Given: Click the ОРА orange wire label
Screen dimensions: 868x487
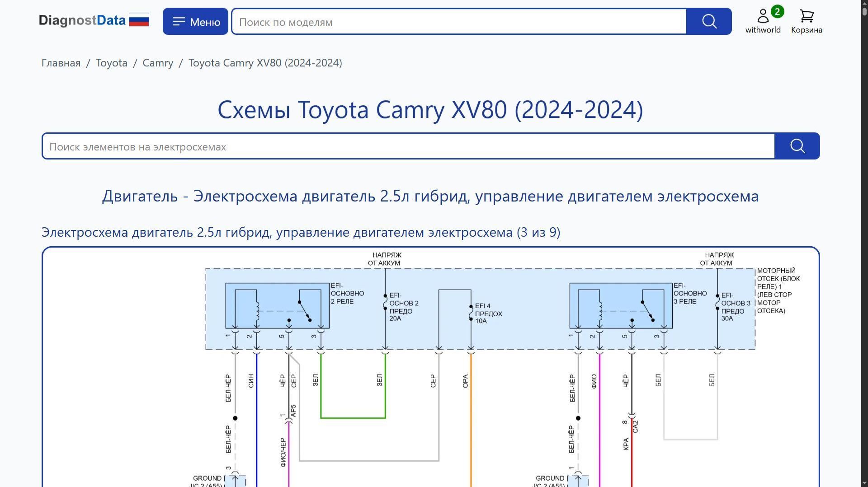Looking at the screenshot, I should (465, 381).
